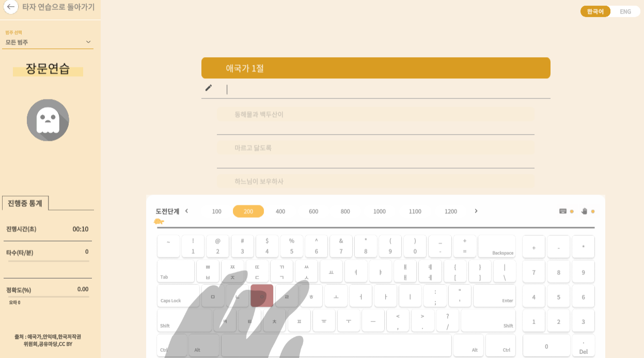Click the 하느님이 보우하사 line

(375, 181)
